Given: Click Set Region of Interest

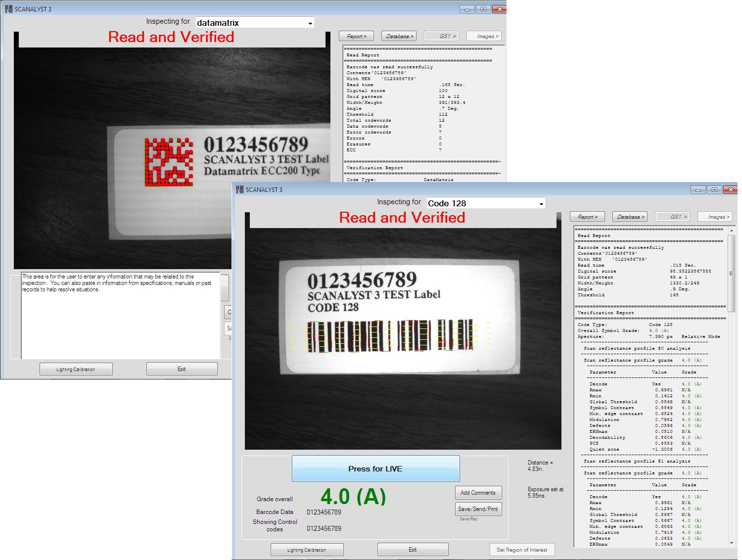Looking at the screenshot, I should coord(522,550).
